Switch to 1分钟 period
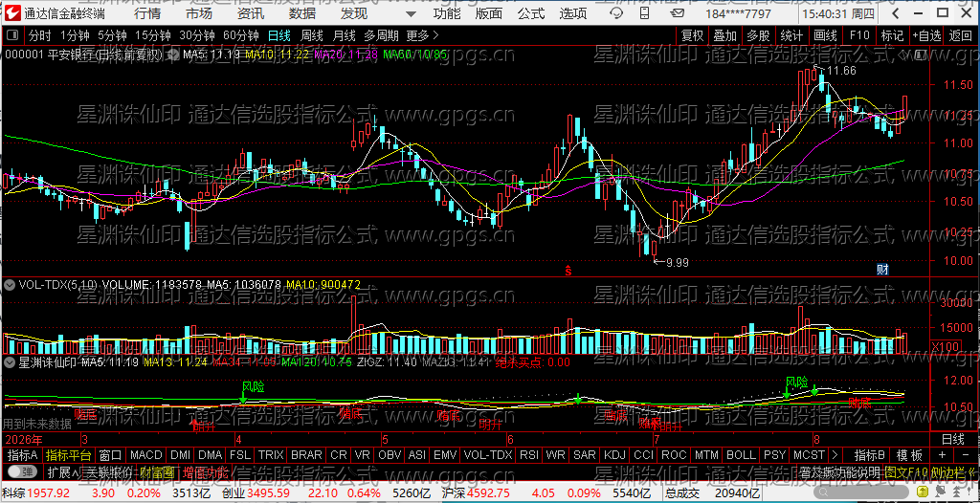 point(75,36)
